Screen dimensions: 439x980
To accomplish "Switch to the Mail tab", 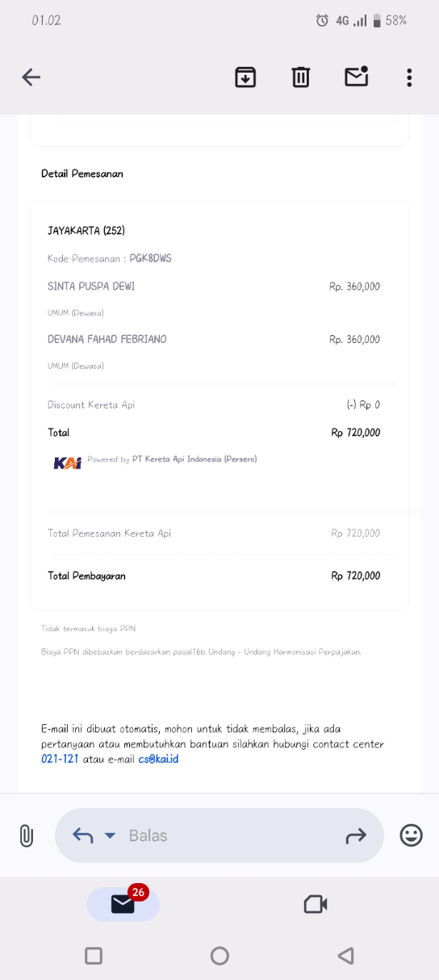I will [x=123, y=904].
